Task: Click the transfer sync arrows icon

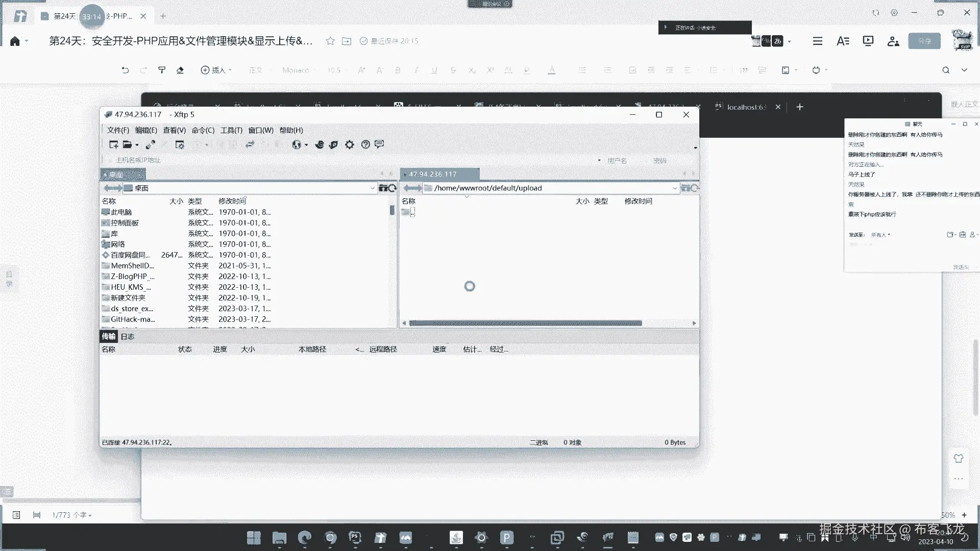Action: click(250, 144)
